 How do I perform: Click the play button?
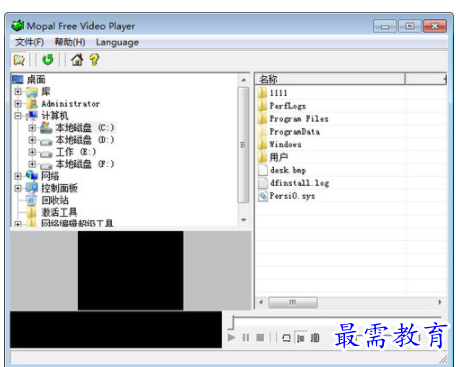pyautogui.click(x=231, y=337)
